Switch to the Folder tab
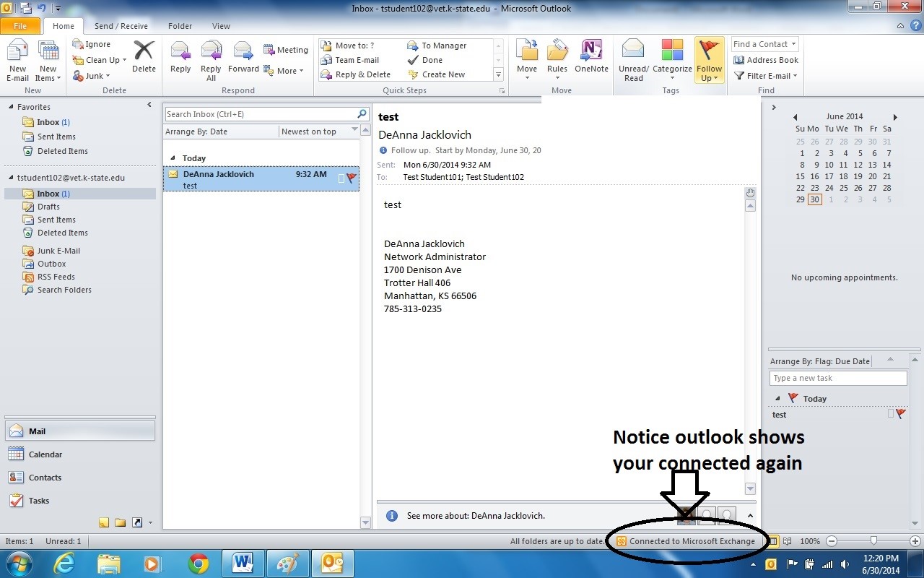 click(180, 26)
